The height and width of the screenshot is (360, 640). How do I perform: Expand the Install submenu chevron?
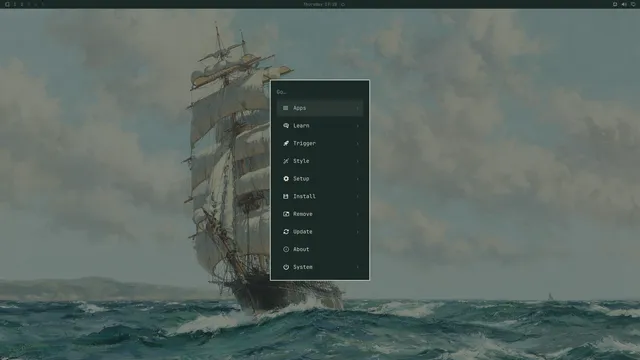(358, 196)
